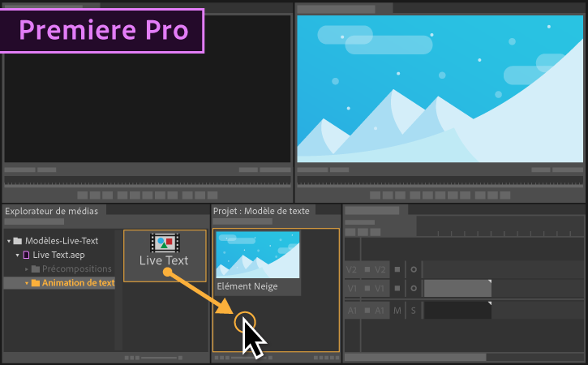Select the Modèles-Live-Text row label
Screen dimensions: 588x365
point(62,241)
